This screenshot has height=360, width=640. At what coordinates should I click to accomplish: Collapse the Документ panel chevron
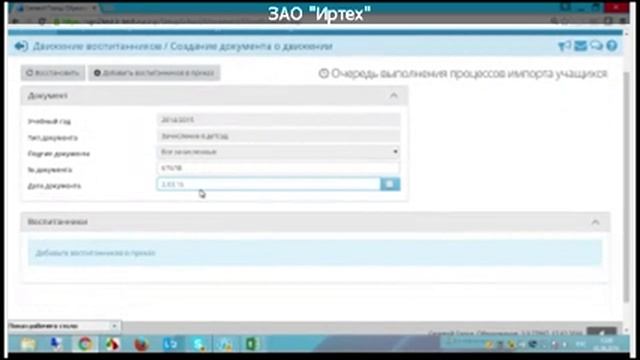coord(393,96)
